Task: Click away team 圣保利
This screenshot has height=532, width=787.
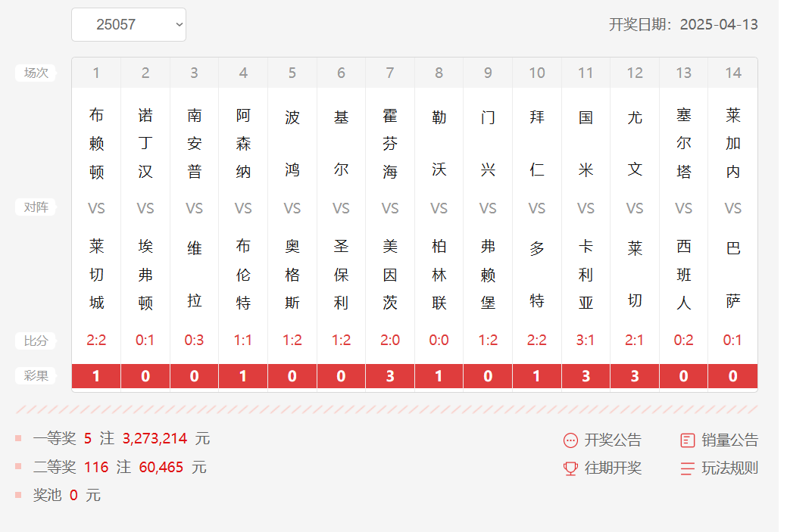Action: [341, 274]
